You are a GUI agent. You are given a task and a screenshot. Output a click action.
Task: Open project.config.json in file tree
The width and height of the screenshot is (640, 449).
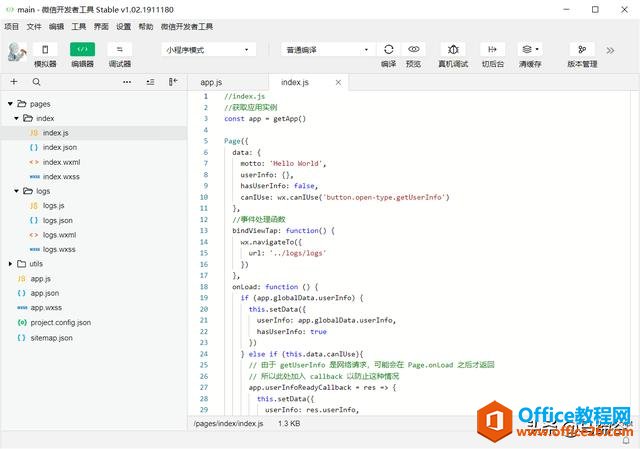click(x=94, y=322)
